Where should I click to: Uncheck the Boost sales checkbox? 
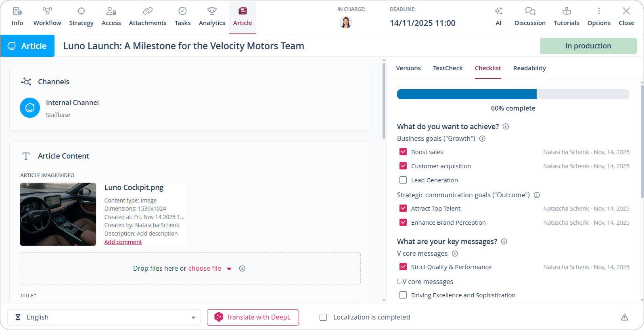[x=403, y=152]
